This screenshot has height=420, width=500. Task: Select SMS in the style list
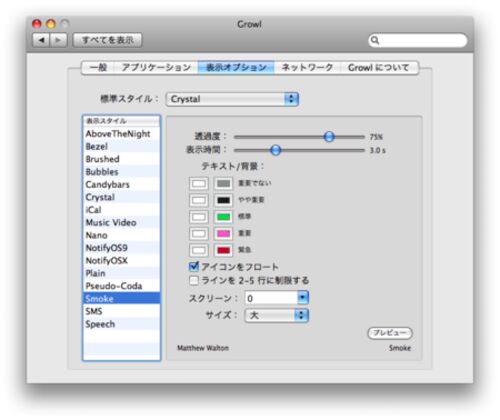tap(122, 311)
